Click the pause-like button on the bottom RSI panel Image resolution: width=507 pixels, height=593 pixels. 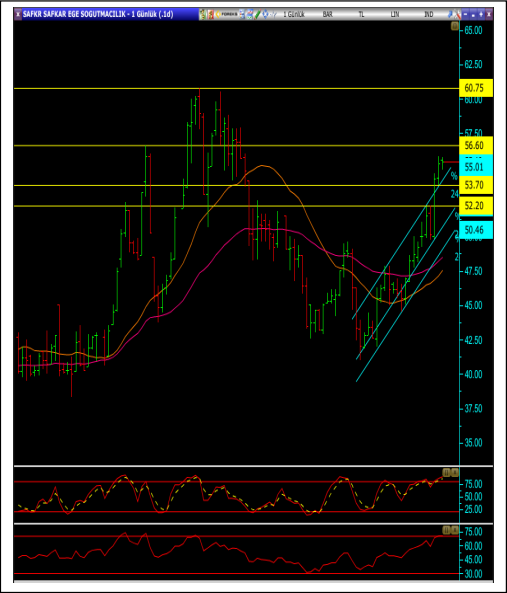(446, 530)
